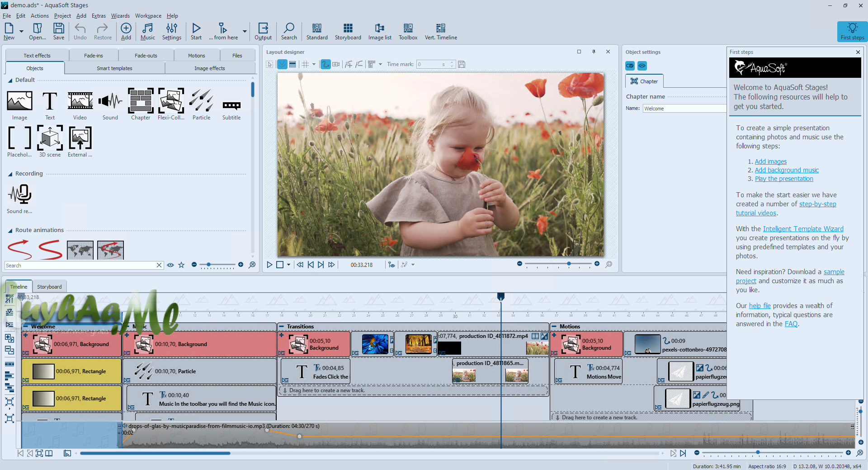This screenshot has width=868, height=470.
Task: Open the Wizards menu
Action: 120,16
